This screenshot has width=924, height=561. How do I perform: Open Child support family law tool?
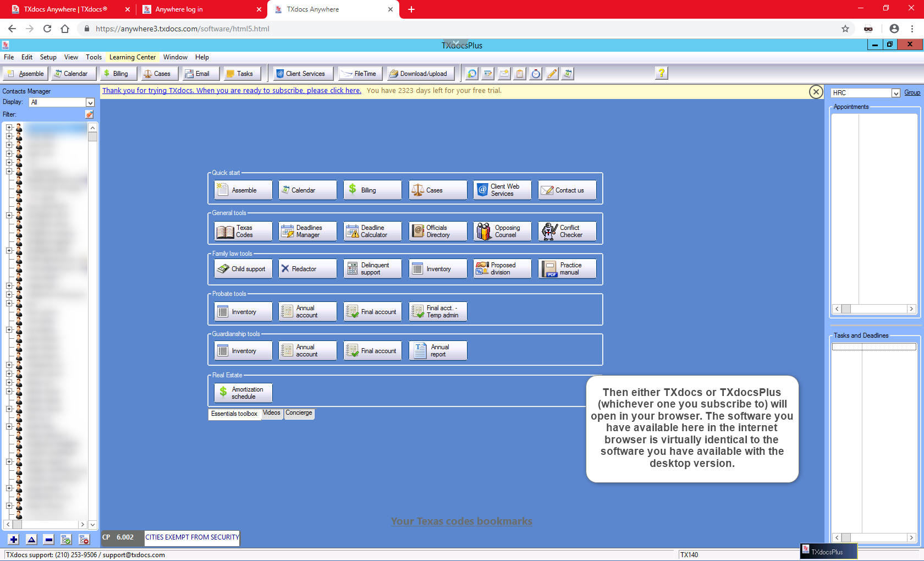point(243,268)
